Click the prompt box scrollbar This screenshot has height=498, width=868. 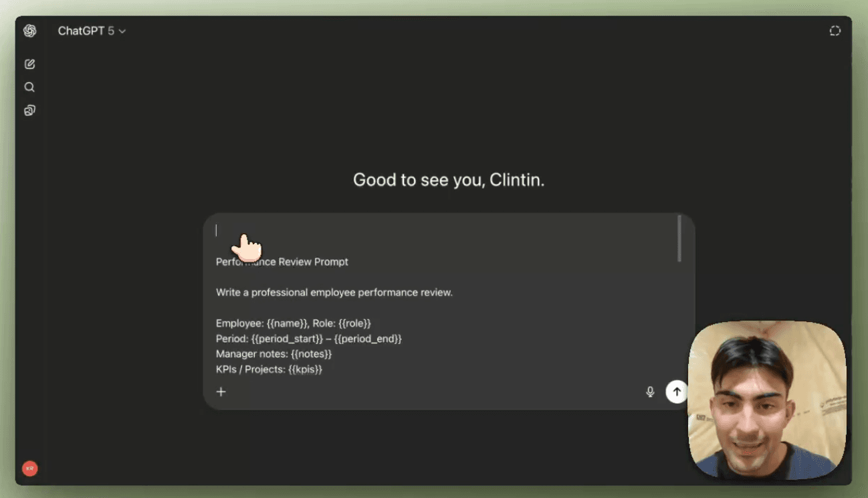pyautogui.click(x=679, y=238)
